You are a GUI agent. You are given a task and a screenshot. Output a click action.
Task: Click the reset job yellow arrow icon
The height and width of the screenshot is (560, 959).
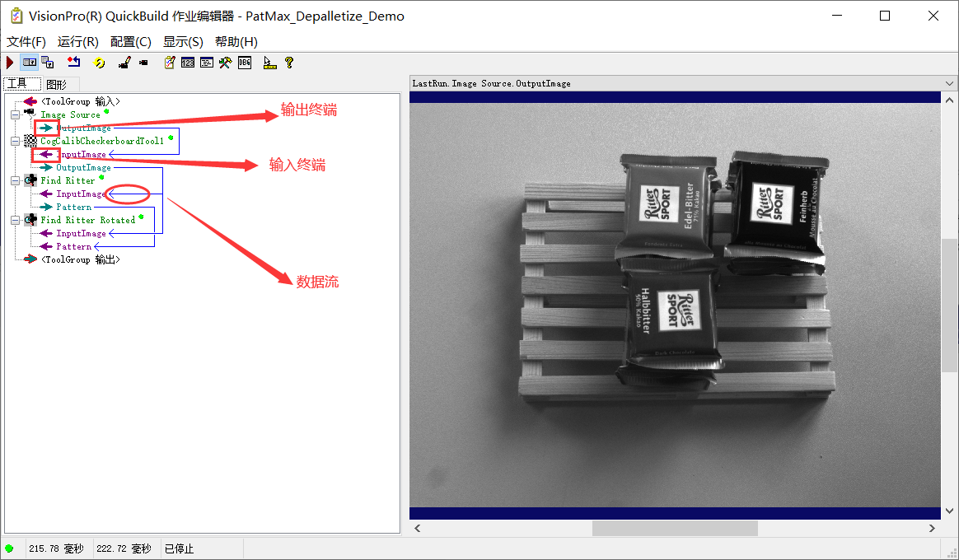99,62
